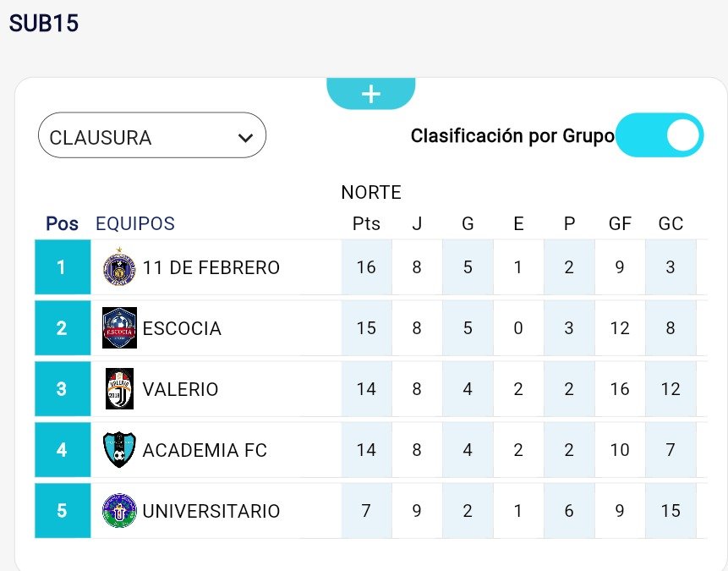Open the ACADEMIA FC team name
Screen dimensions: 728x571
(205, 451)
